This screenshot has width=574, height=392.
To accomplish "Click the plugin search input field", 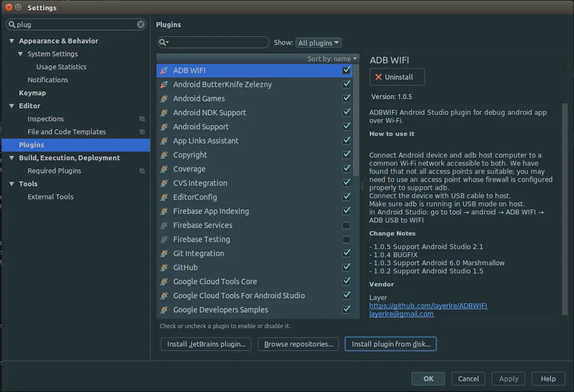I will click(x=213, y=42).
